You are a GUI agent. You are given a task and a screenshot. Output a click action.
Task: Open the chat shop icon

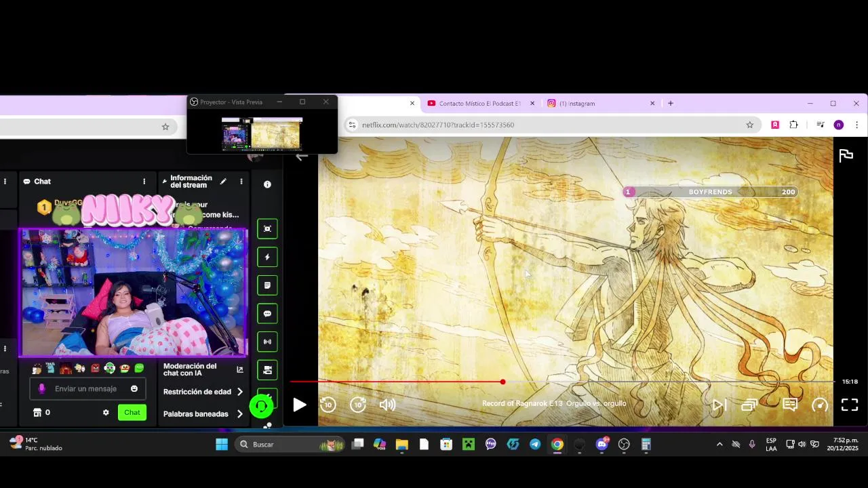[37, 412]
